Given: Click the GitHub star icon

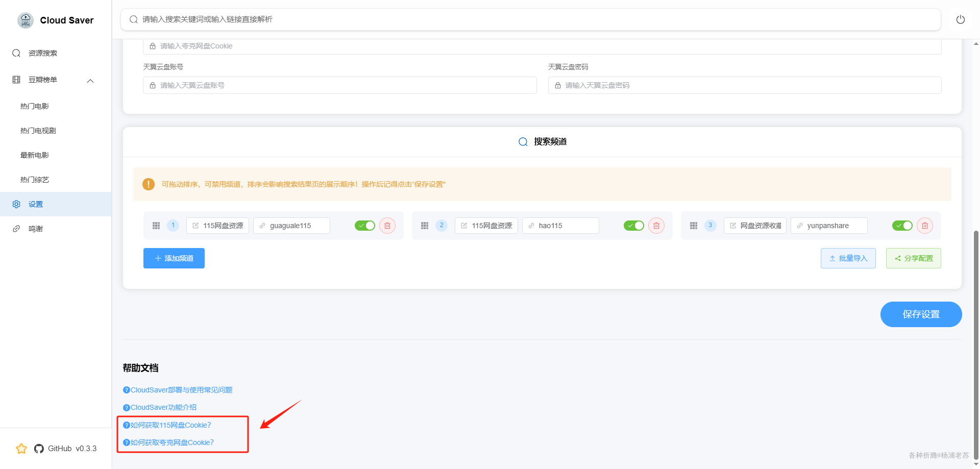Looking at the screenshot, I should tap(21, 449).
